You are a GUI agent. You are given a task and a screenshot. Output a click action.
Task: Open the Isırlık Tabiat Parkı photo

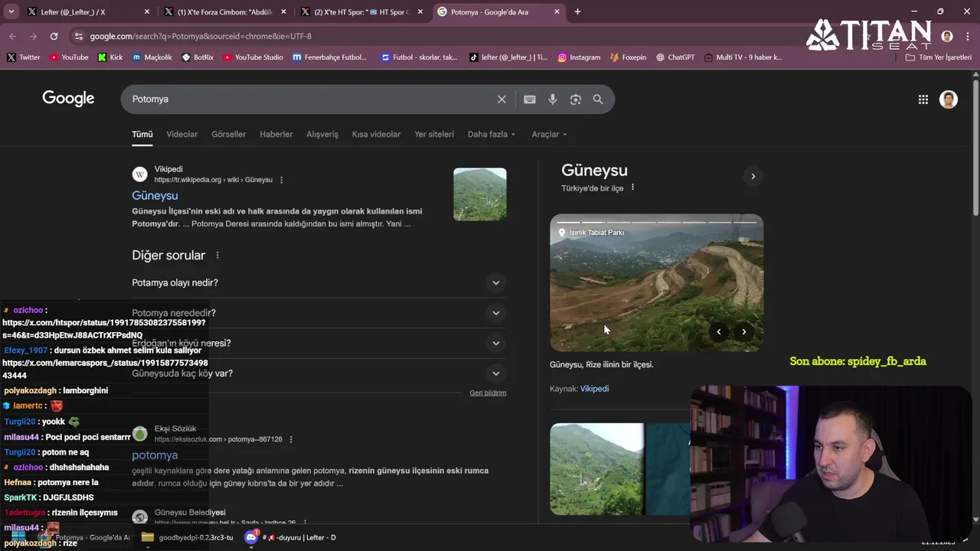tap(657, 283)
